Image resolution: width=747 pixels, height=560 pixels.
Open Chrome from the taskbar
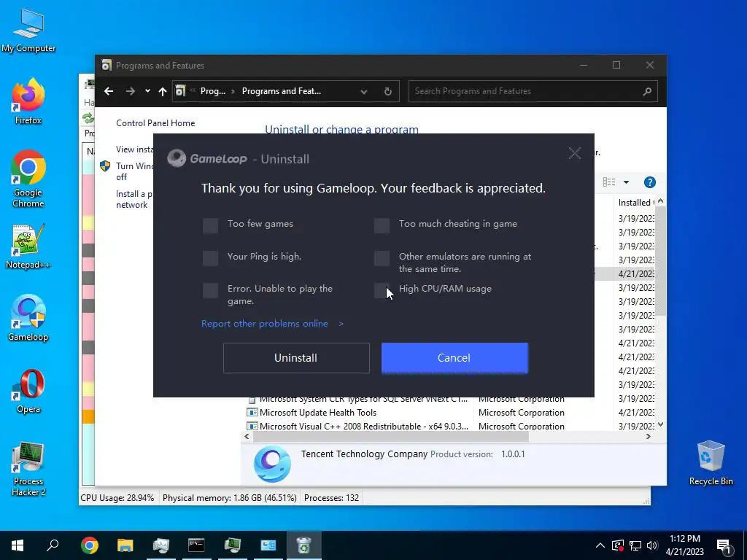[x=89, y=545]
